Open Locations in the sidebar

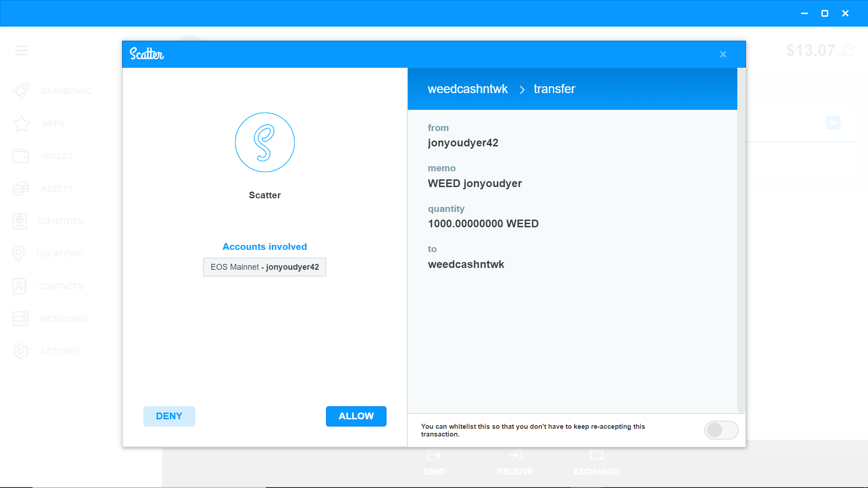tap(60, 253)
